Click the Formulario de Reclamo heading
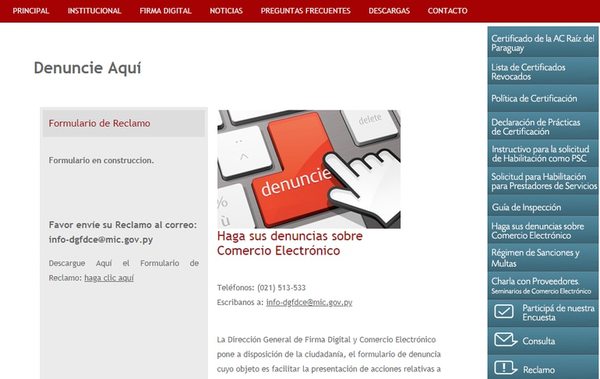Screen dimensions: 600x379 coord(99,123)
